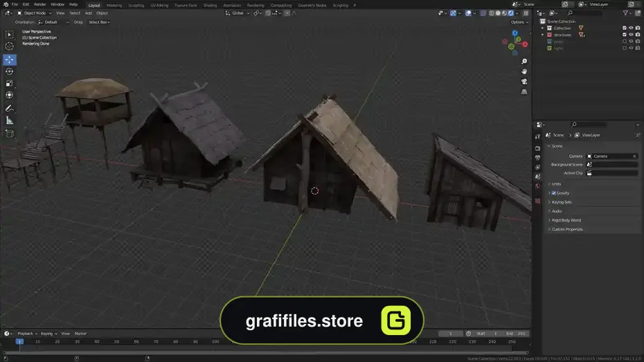Screen dimensions: 644x362
Task: Activate the Rotate tool
Action: (10, 71)
